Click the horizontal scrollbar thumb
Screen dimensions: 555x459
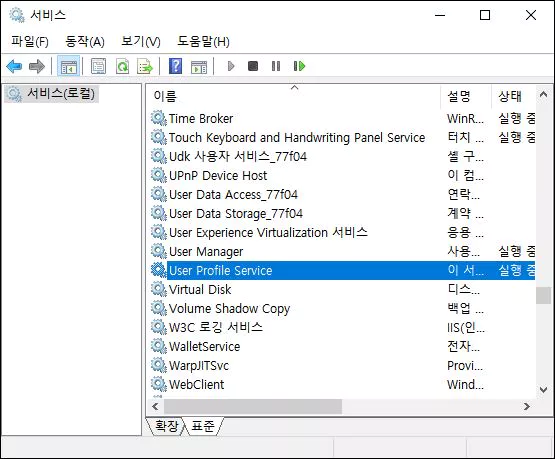[x=253, y=406]
